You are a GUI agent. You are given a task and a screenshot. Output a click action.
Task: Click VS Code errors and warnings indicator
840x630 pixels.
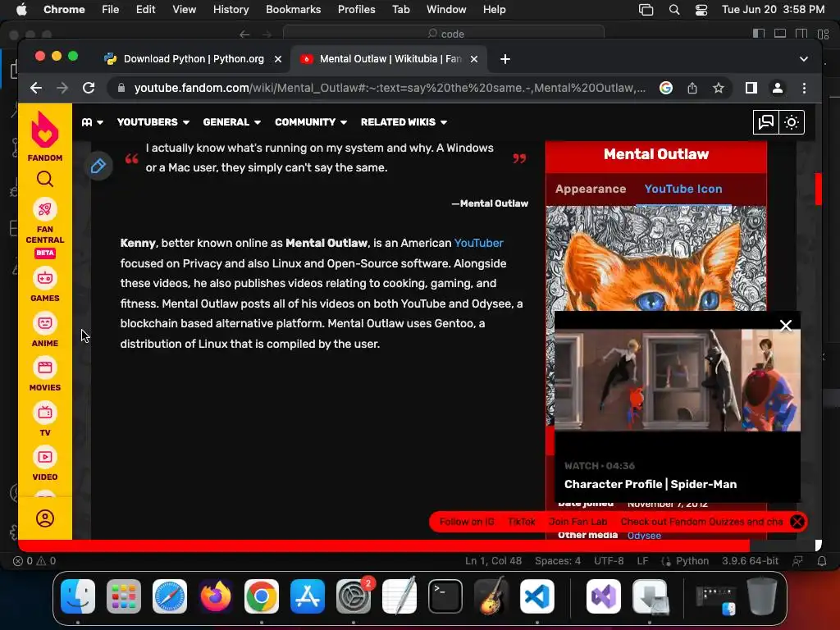click(x=34, y=561)
